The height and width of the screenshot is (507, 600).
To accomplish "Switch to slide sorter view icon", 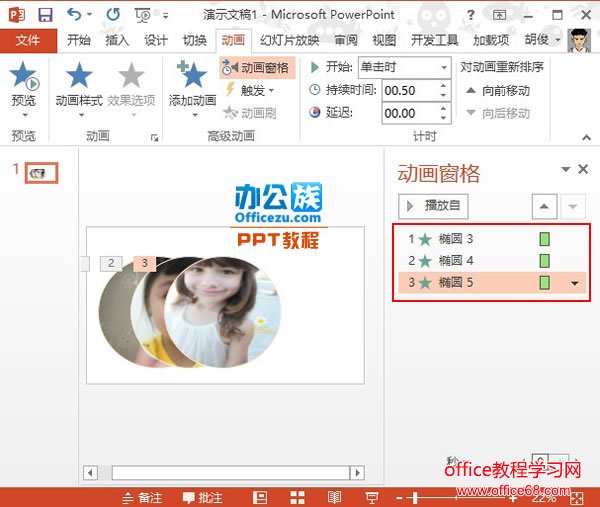I will (297, 498).
